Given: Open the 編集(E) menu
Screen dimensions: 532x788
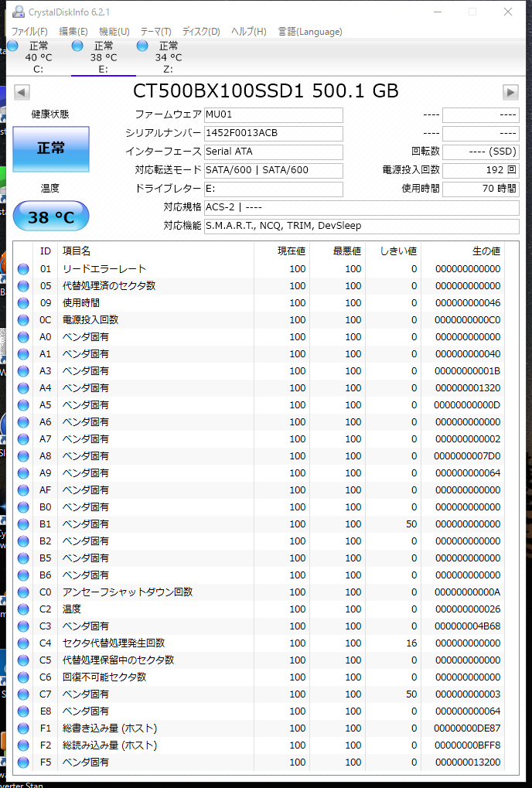Looking at the screenshot, I should coord(73,32).
